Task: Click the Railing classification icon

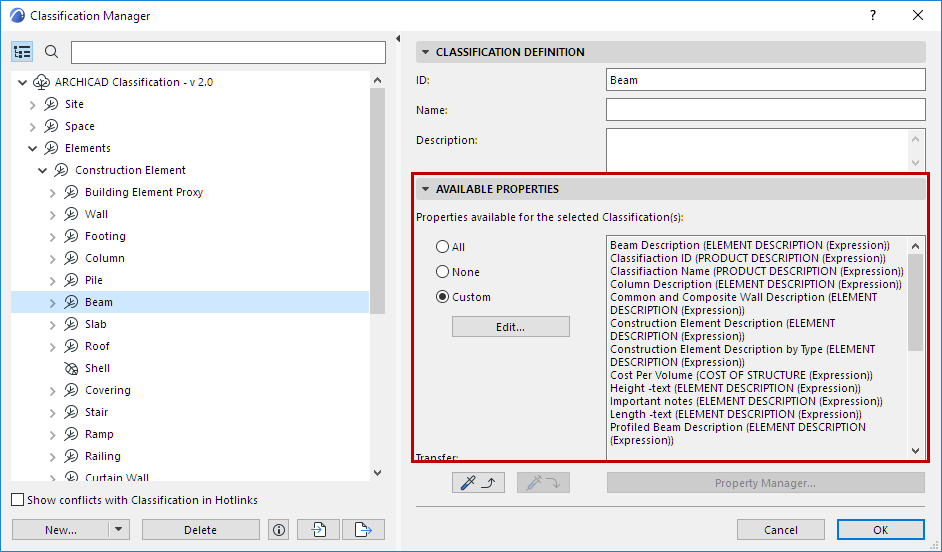Action: click(71, 456)
